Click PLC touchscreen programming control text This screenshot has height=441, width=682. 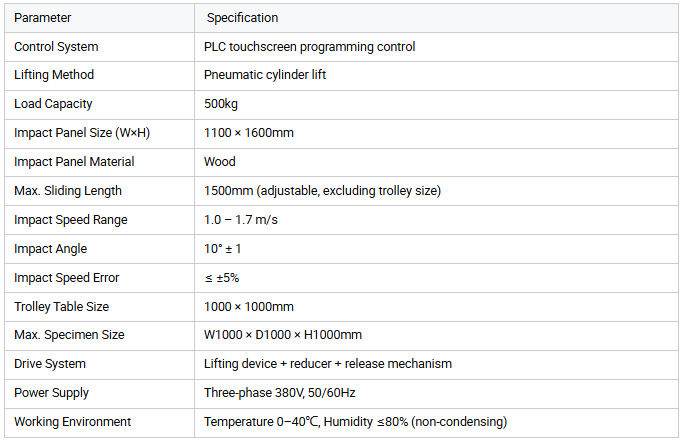[309, 47]
